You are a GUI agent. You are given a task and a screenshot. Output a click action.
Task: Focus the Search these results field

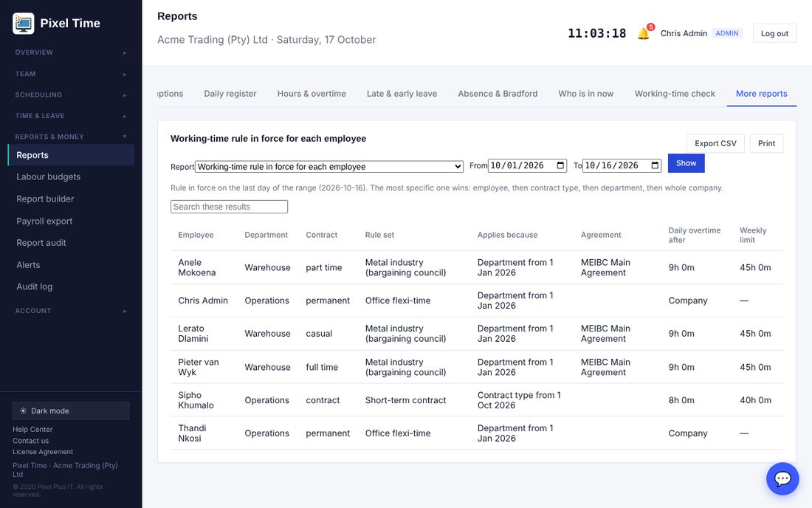coord(229,207)
